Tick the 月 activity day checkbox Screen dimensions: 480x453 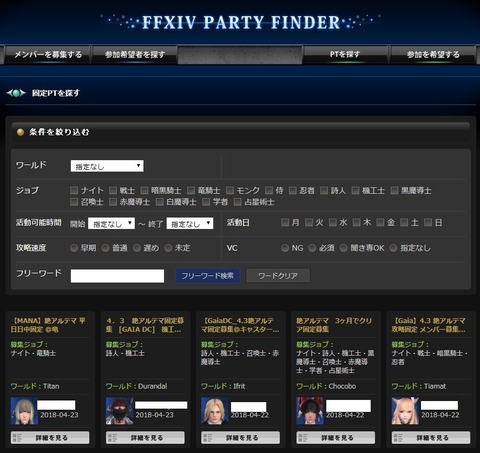tap(285, 222)
